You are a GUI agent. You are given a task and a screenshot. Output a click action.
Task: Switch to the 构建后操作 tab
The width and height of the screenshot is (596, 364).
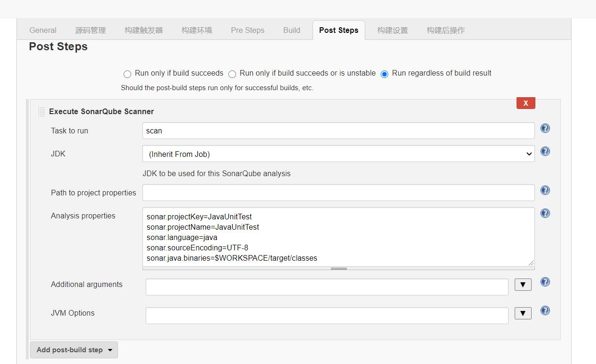click(445, 30)
